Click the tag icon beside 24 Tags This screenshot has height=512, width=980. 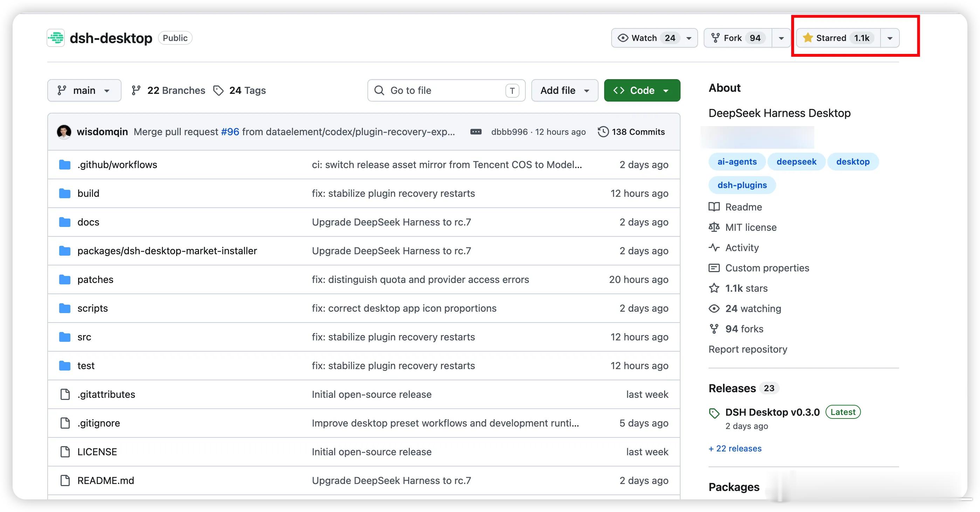tap(218, 91)
